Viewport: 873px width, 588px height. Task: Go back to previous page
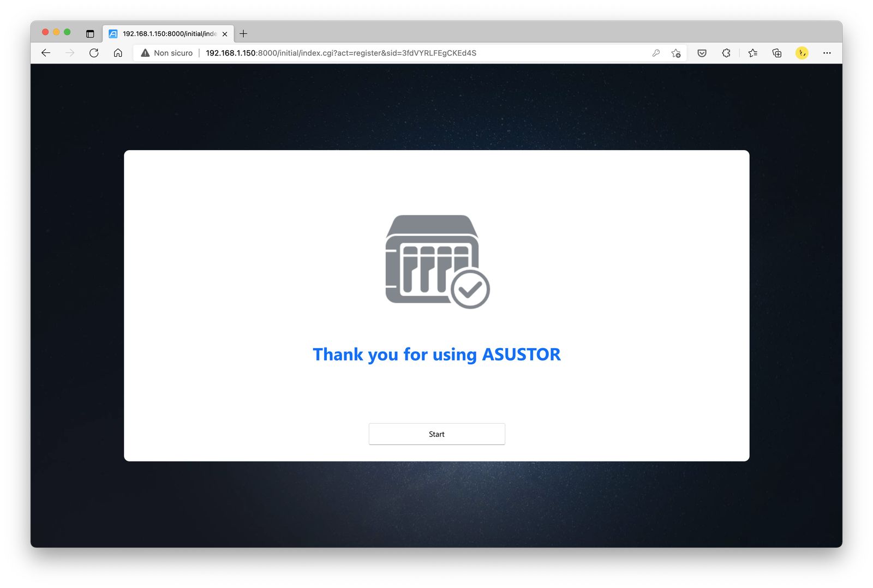(x=46, y=53)
